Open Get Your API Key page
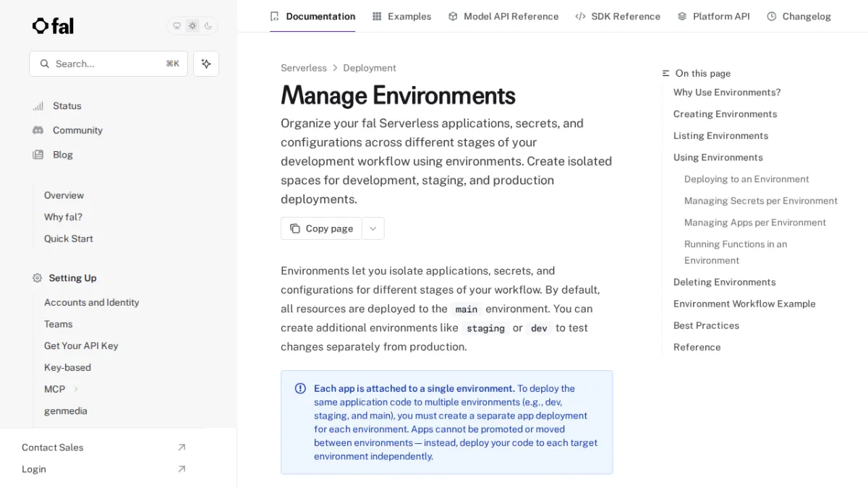Viewport: 868px width, 488px height. (x=81, y=346)
